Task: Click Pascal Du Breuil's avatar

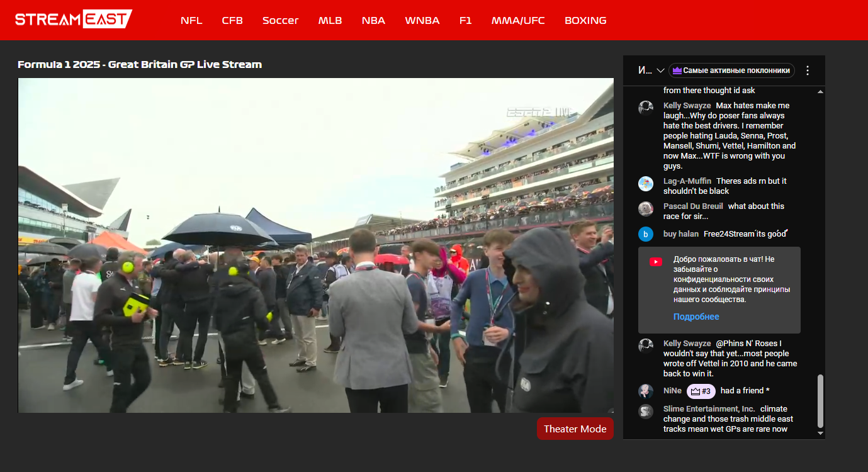Action: 646,209
